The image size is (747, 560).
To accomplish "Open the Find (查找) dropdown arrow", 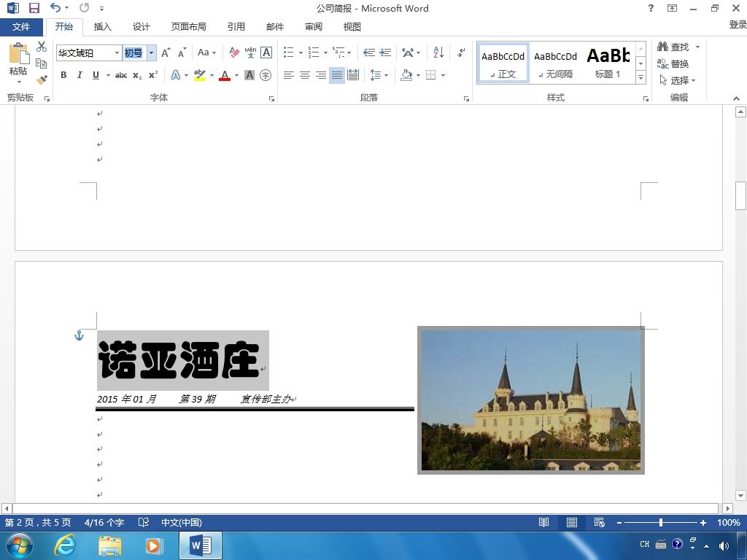I will coord(697,47).
